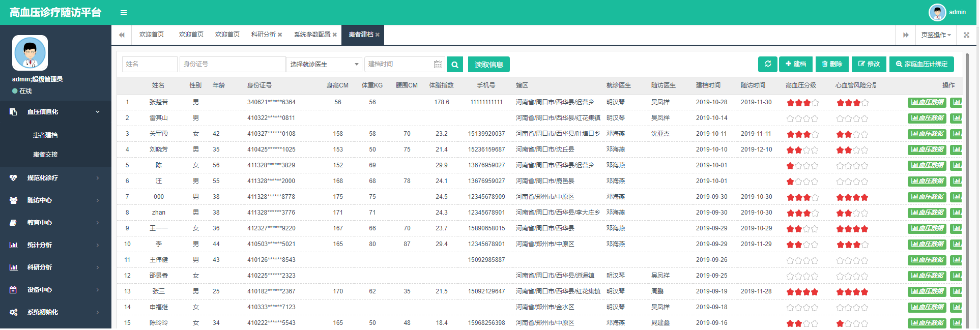Click the fullscreen expand icon
The image size is (980, 330).
click(x=966, y=35)
